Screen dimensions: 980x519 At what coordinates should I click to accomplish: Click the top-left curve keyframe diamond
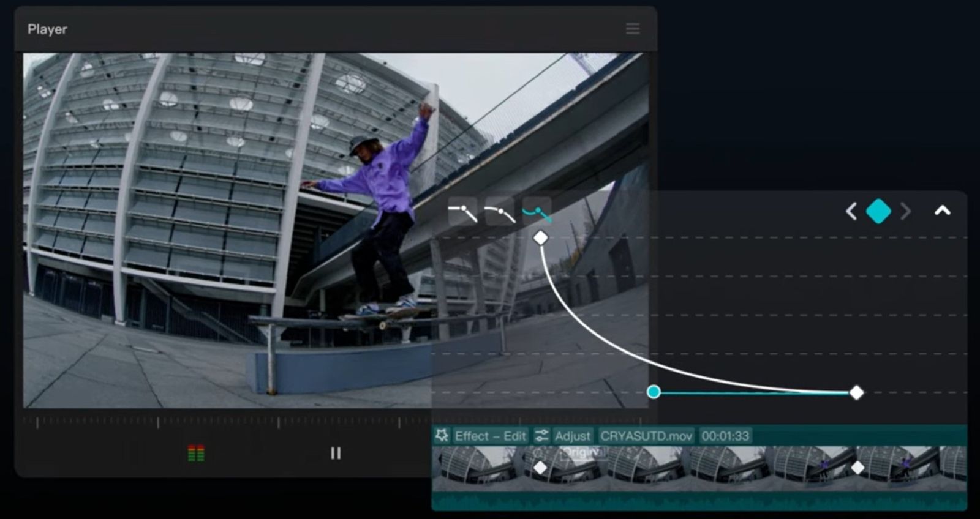tap(540, 237)
